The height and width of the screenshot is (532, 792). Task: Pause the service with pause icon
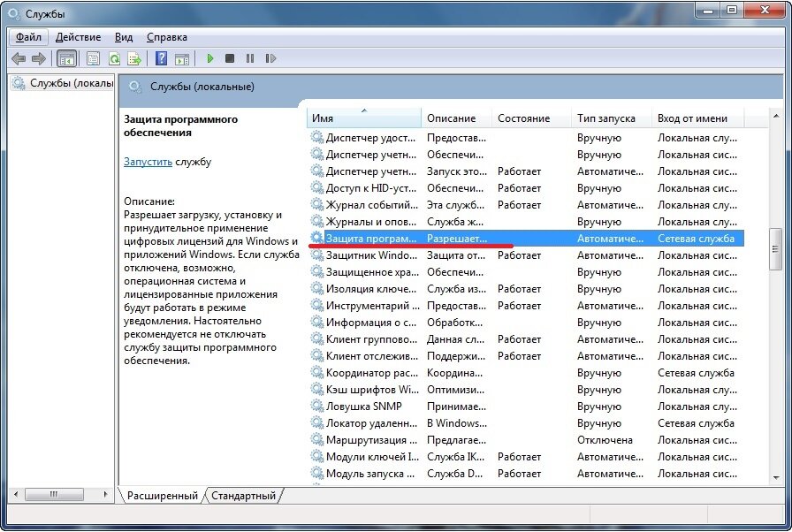250,58
